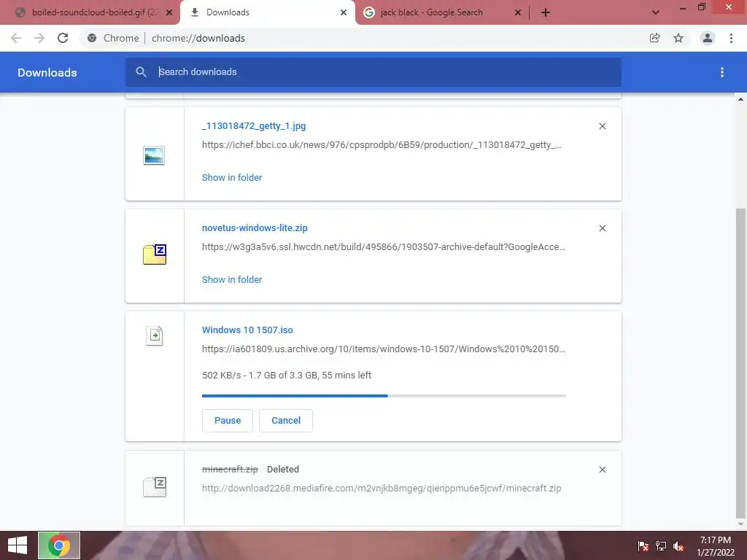The image size is (747, 560).
Task: Close the boiled-soundcloud-boiled.gif tab
Action: (169, 12)
